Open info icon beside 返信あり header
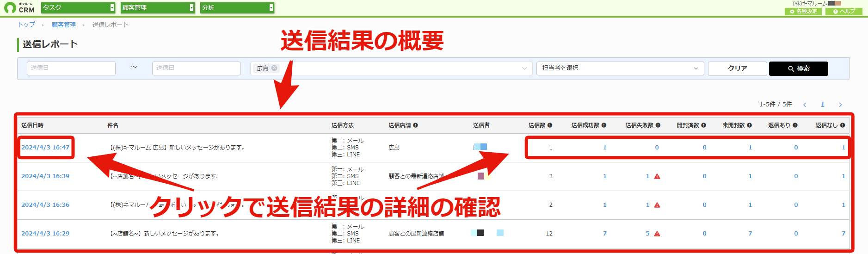The width and height of the screenshot is (868, 254). pyautogui.click(x=795, y=125)
